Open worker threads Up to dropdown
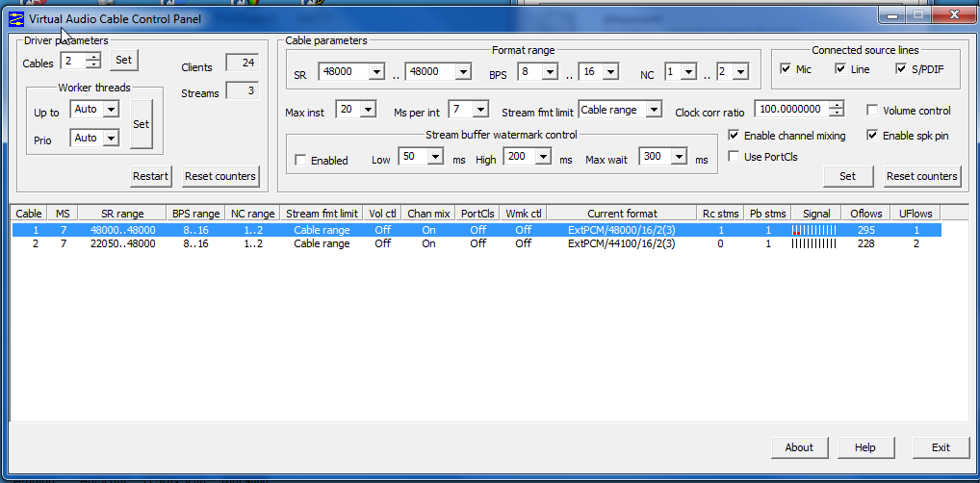Image resolution: width=980 pixels, height=483 pixels. point(111,110)
